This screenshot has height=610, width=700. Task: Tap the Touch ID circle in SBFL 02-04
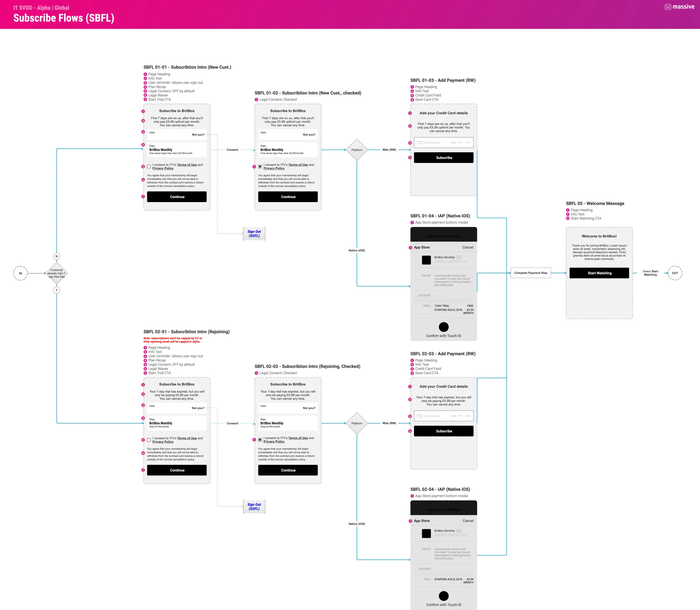pyautogui.click(x=444, y=596)
